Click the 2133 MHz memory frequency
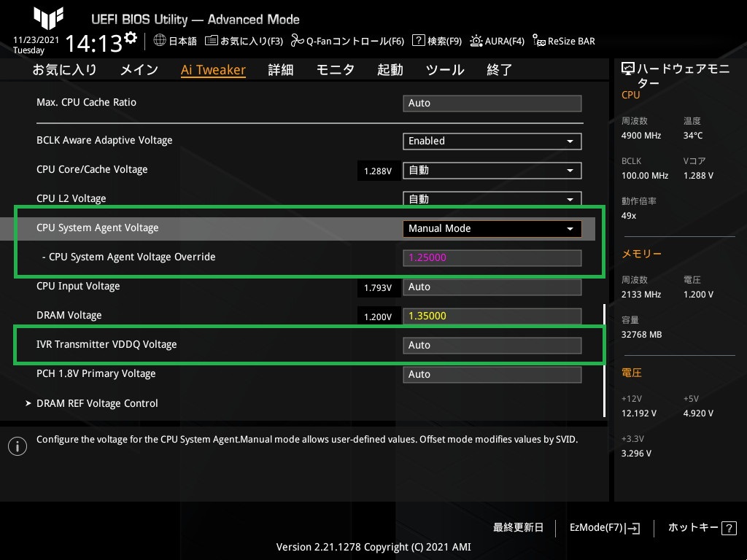This screenshot has height=560, width=747. 641,295
